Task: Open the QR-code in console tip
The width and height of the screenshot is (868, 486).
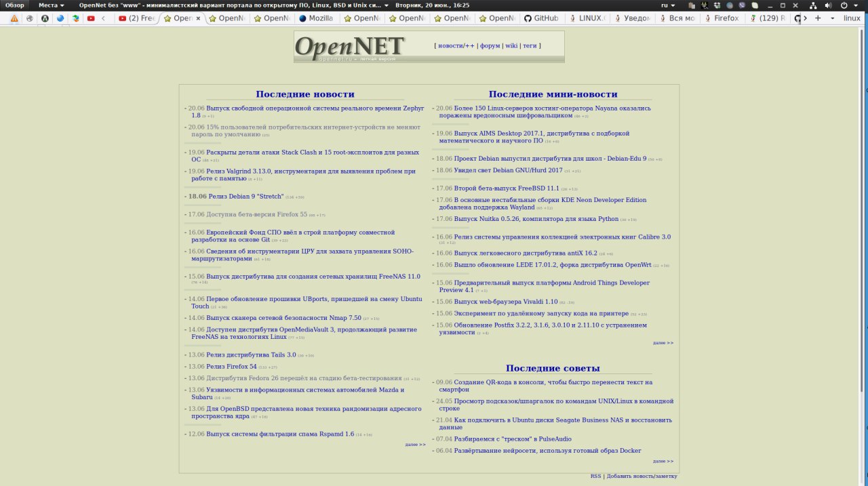Action: tap(546, 386)
